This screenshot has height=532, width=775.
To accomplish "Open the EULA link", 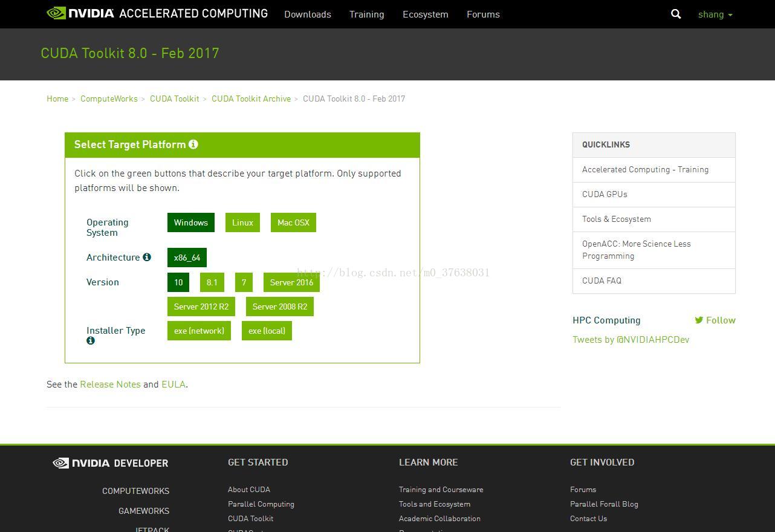I will [173, 384].
